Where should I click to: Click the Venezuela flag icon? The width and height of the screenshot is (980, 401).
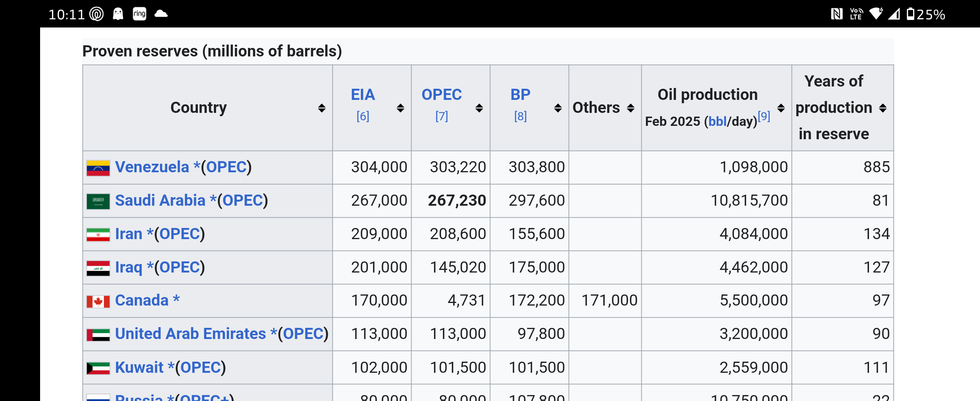click(98, 168)
